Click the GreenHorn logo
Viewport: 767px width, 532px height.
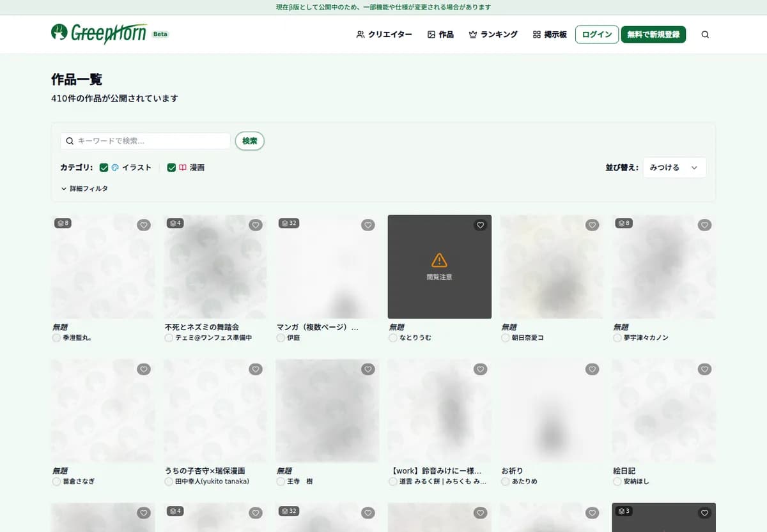click(99, 33)
